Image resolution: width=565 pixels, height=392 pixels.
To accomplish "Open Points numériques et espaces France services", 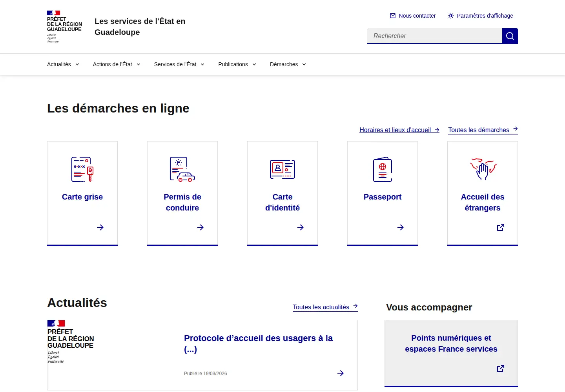I will [x=451, y=343].
